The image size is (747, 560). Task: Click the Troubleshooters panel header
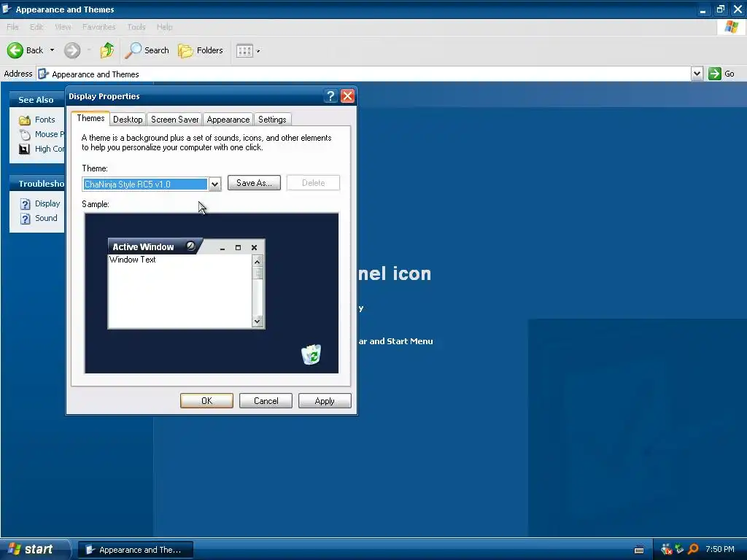point(38,183)
